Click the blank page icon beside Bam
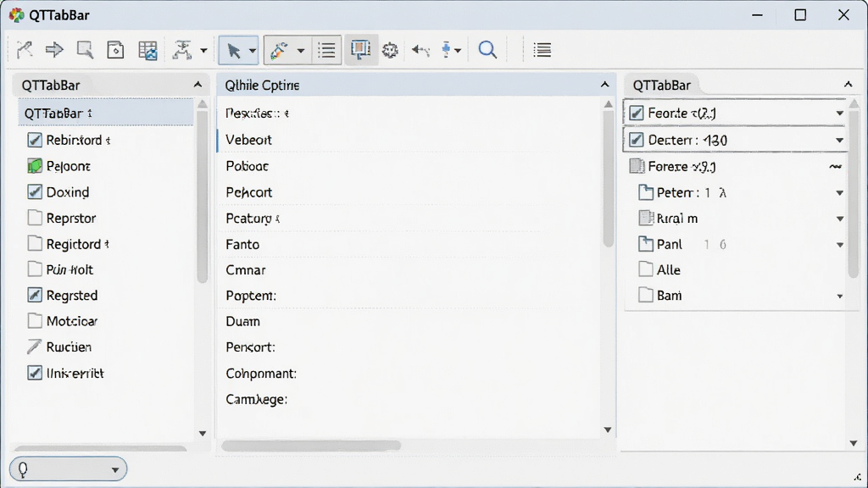 645,294
